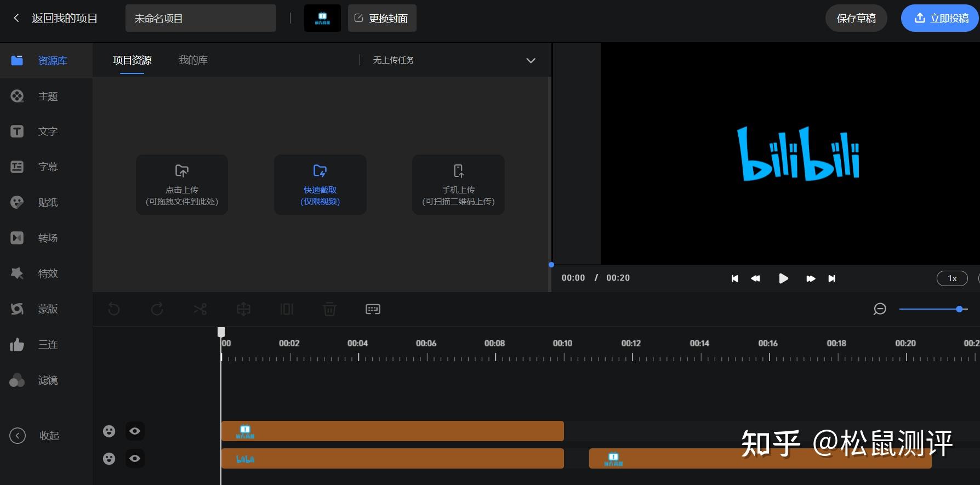Toggle visibility of the upper track

tap(135, 431)
